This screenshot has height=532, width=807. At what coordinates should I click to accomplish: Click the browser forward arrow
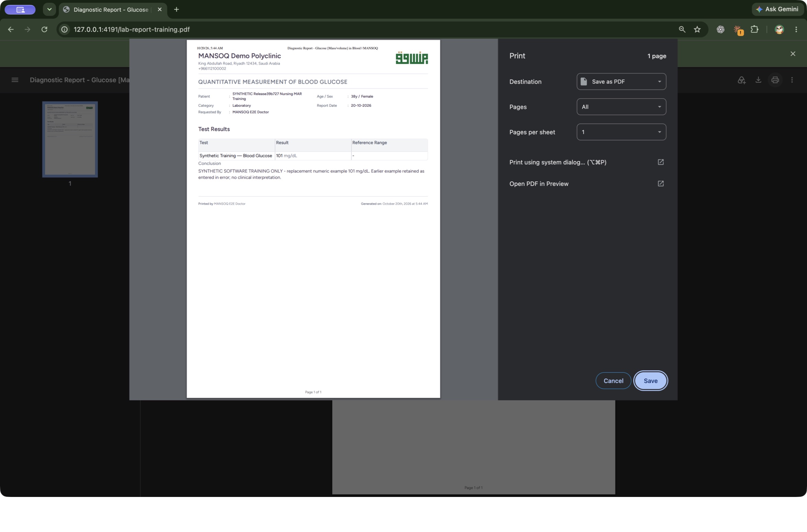point(27,30)
